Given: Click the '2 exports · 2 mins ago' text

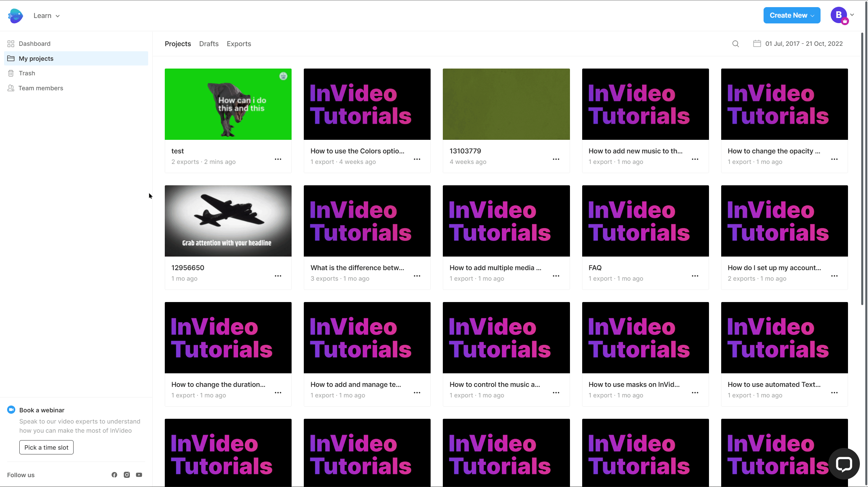Looking at the screenshot, I should (x=203, y=162).
